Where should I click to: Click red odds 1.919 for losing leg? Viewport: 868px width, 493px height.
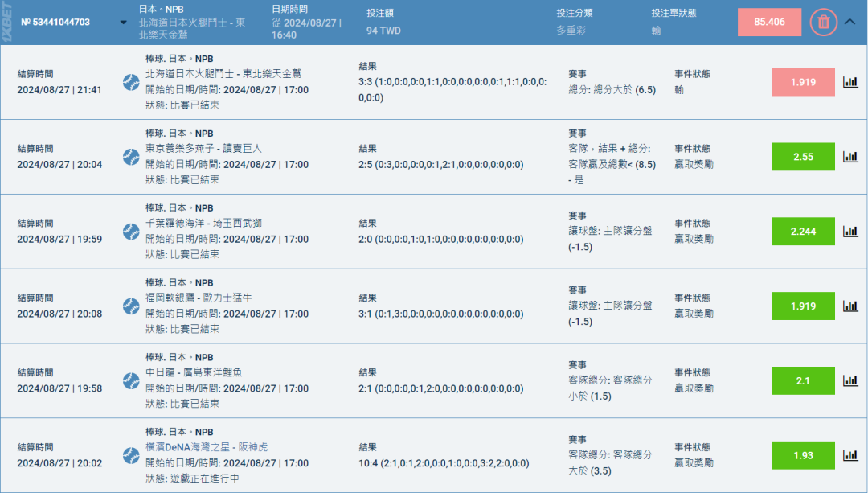(803, 82)
